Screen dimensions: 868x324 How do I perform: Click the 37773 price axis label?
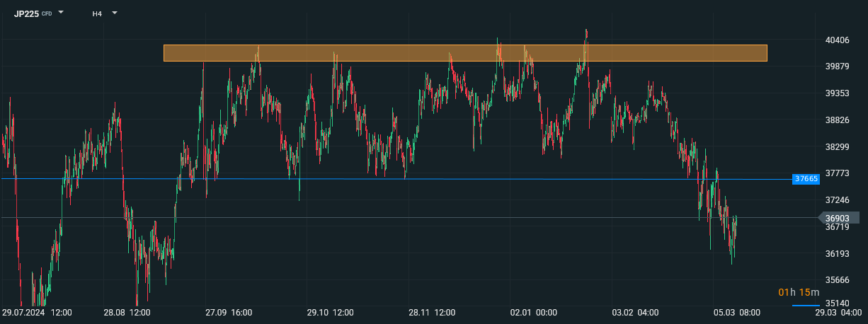838,173
